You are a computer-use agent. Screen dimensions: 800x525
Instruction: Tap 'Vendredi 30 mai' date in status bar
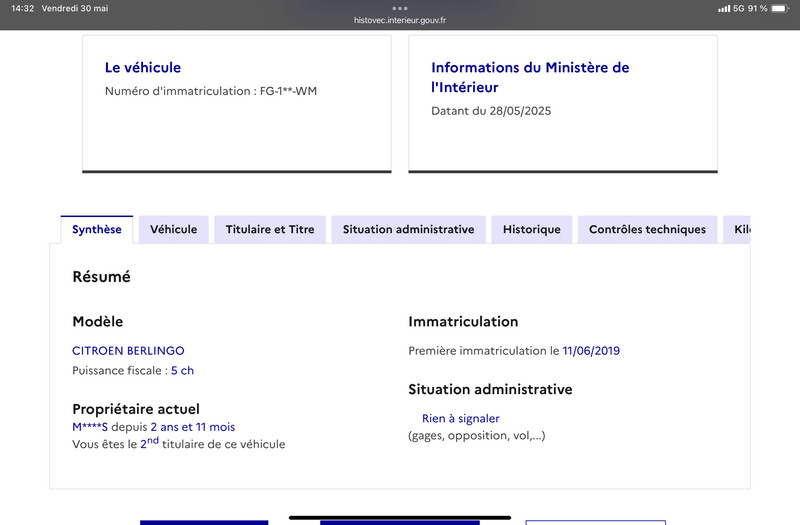coord(75,8)
